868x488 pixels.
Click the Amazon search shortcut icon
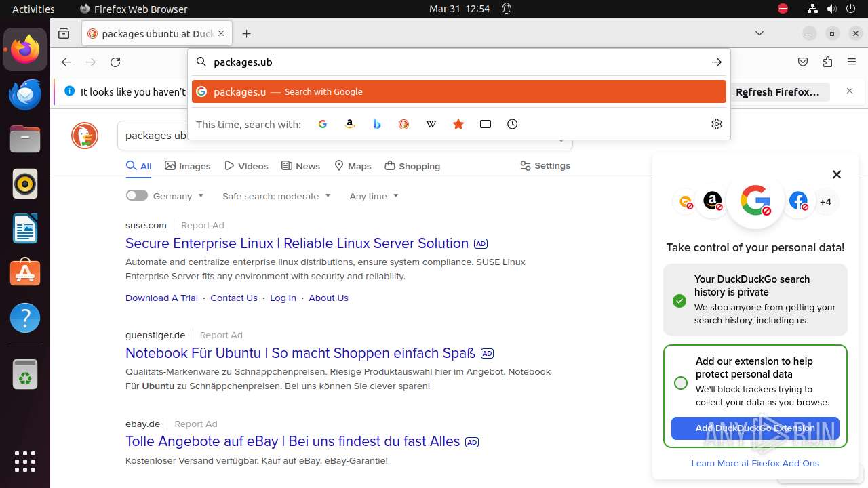pyautogui.click(x=350, y=124)
